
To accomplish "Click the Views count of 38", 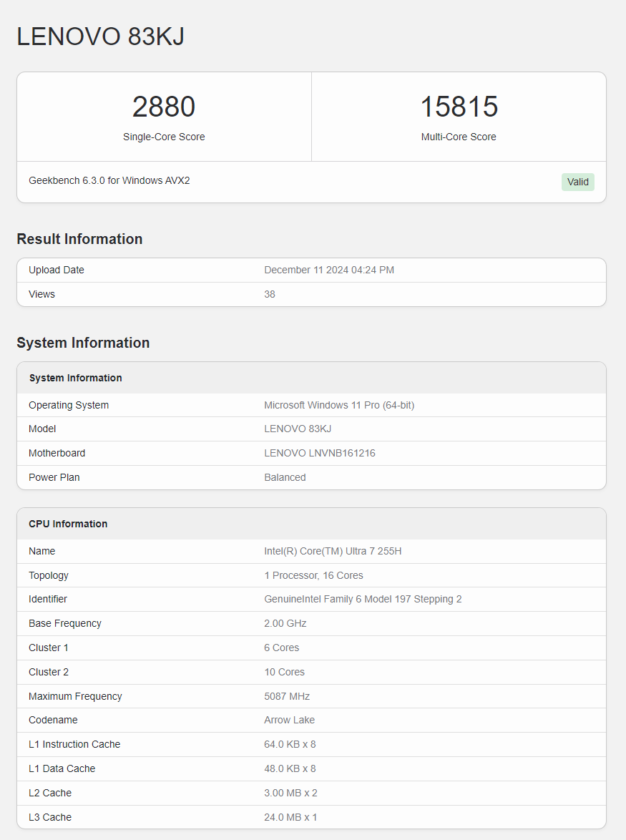I will [x=270, y=294].
